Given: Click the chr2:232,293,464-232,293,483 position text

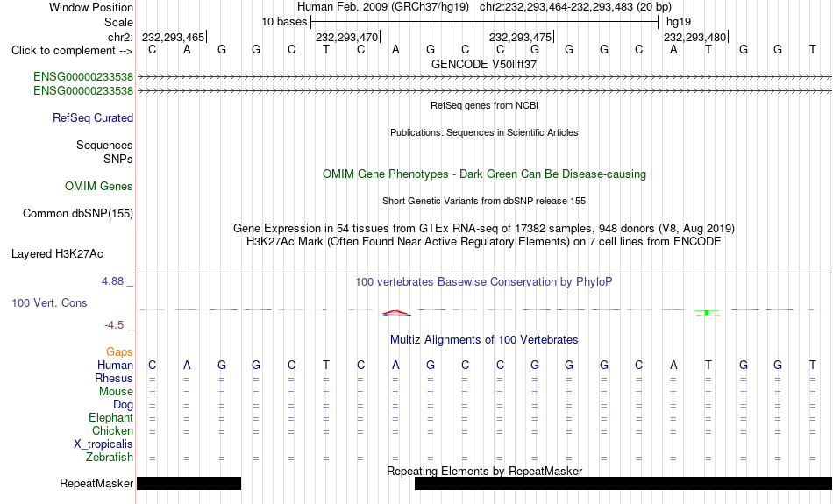Looking at the screenshot, I should click(x=575, y=7).
